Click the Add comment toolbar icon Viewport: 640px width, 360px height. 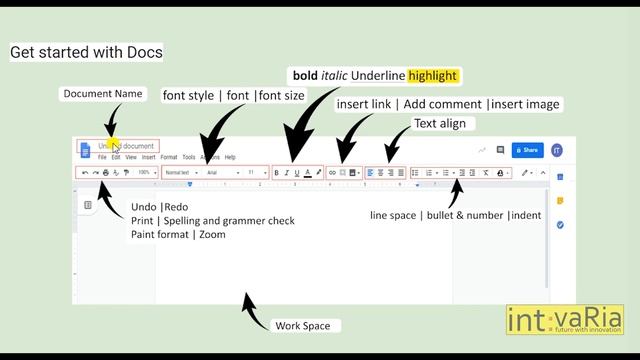[342, 173]
